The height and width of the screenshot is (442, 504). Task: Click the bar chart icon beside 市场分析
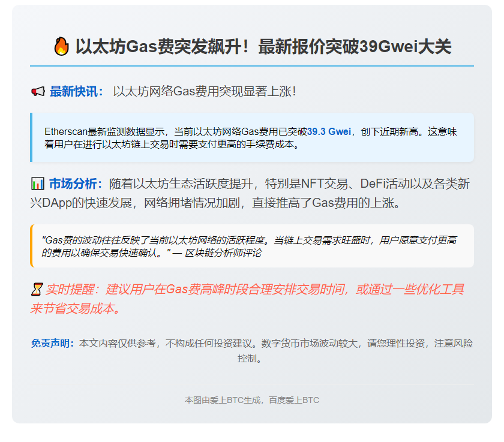click(x=38, y=184)
